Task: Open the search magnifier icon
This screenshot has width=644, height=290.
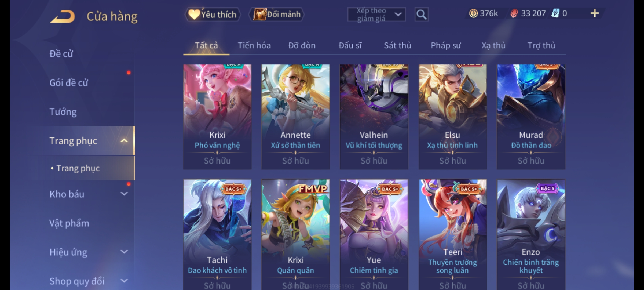Action: (421, 15)
